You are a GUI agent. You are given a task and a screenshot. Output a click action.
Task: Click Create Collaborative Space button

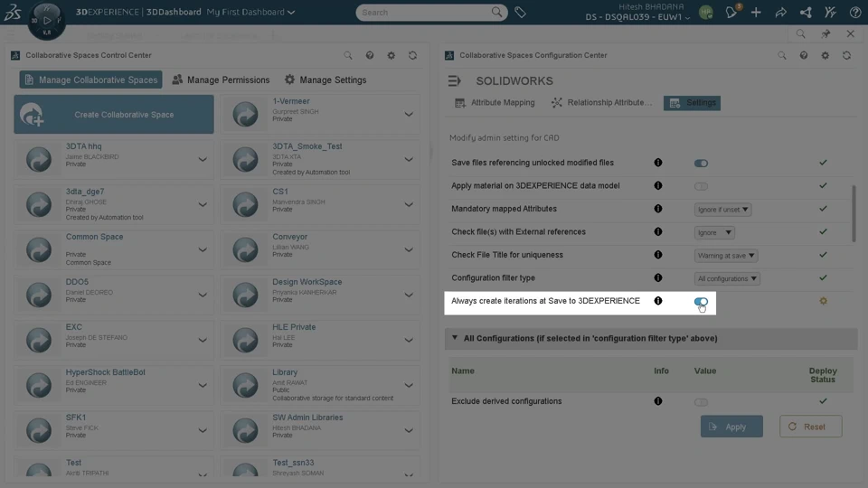[x=114, y=114]
